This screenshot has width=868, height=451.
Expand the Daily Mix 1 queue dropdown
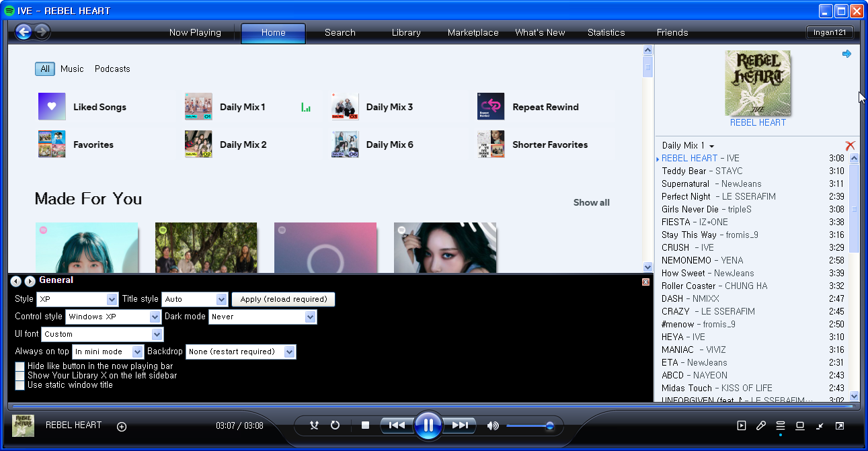click(x=688, y=145)
